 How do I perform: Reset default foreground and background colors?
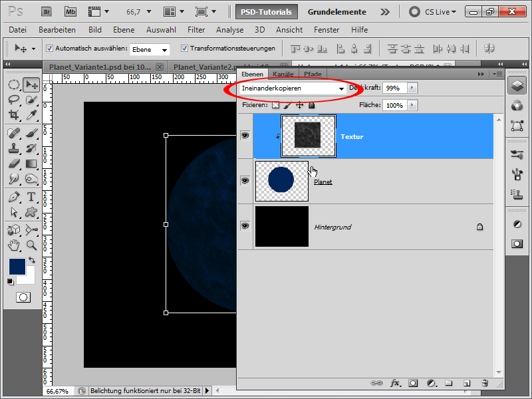11,281
